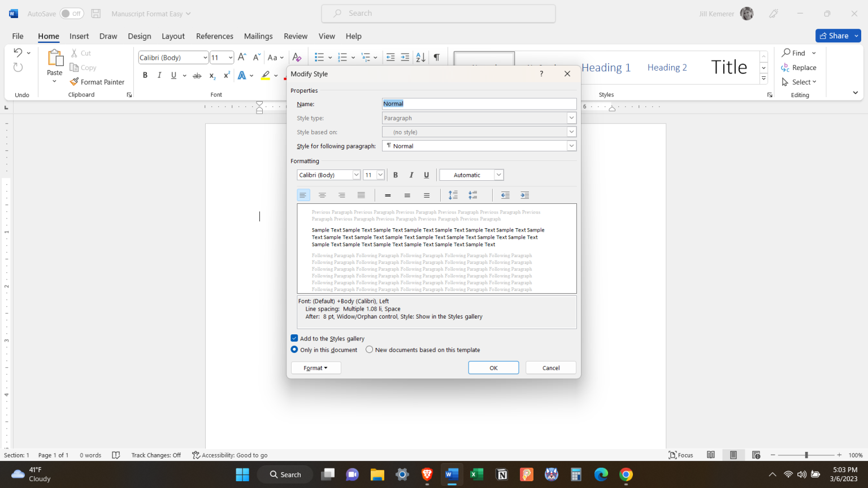Decrease indent in Modify Style dialog
This screenshot has width=868, height=488.
click(505, 195)
